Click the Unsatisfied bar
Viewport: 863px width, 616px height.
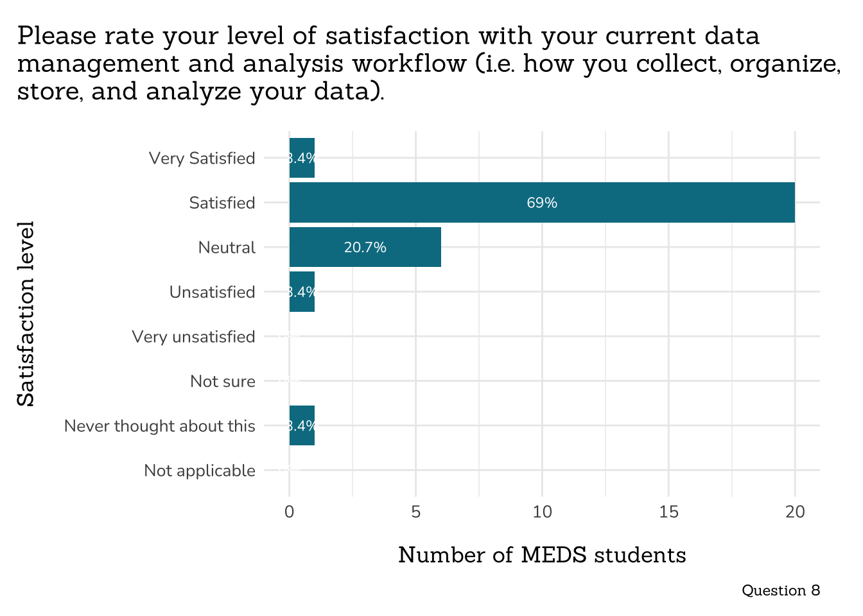tap(302, 292)
